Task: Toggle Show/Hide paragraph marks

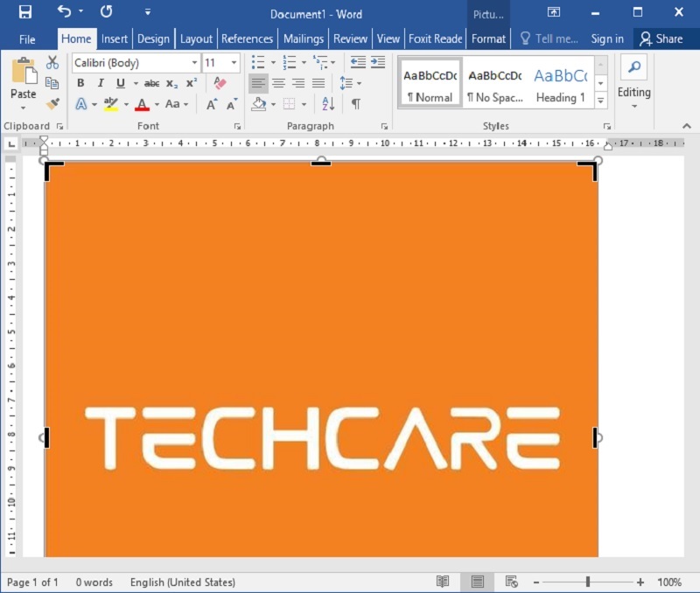Action: pos(355,103)
